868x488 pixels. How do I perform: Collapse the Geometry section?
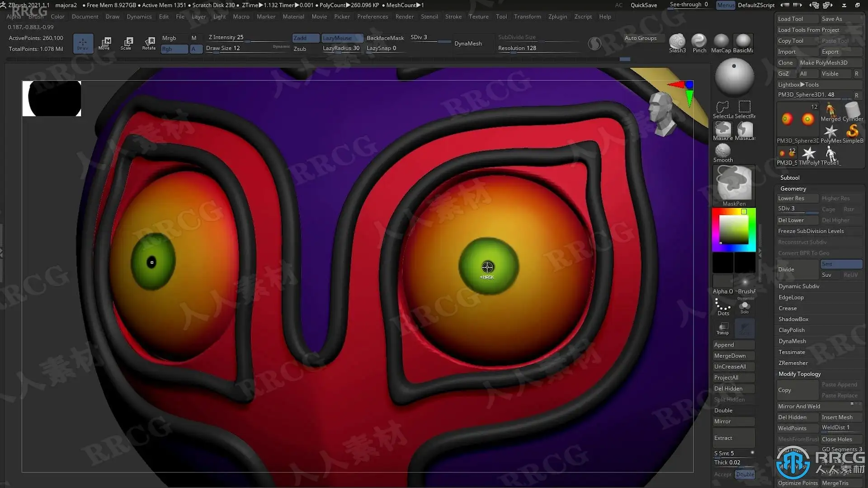pyautogui.click(x=793, y=188)
